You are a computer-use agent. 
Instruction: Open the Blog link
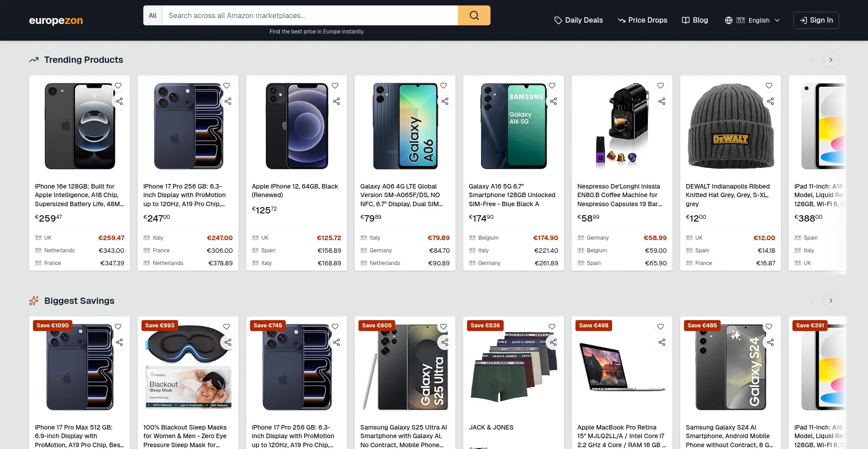click(695, 20)
